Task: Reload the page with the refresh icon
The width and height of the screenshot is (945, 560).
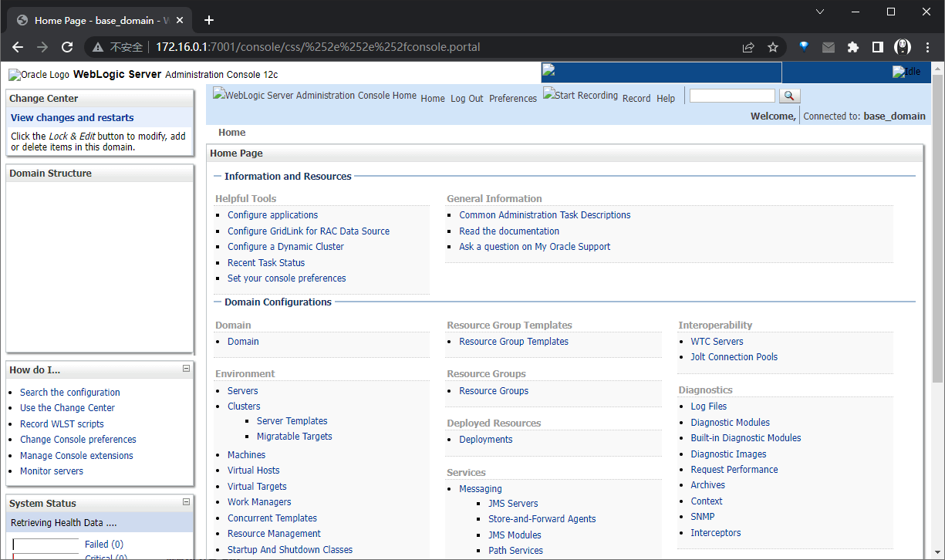Action: [x=67, y=47]
